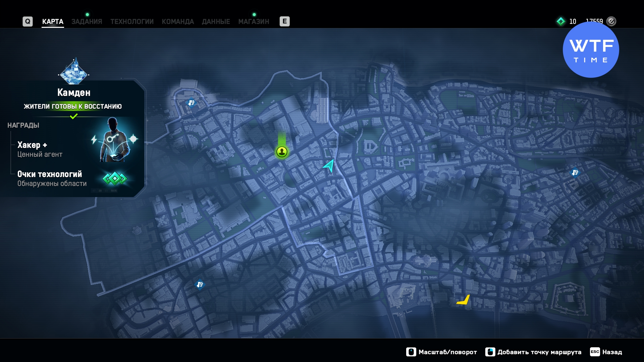The height and width of the screenshot is (362, 644).
Task: Click the WTF Time round logo
Action: point(591,50)
